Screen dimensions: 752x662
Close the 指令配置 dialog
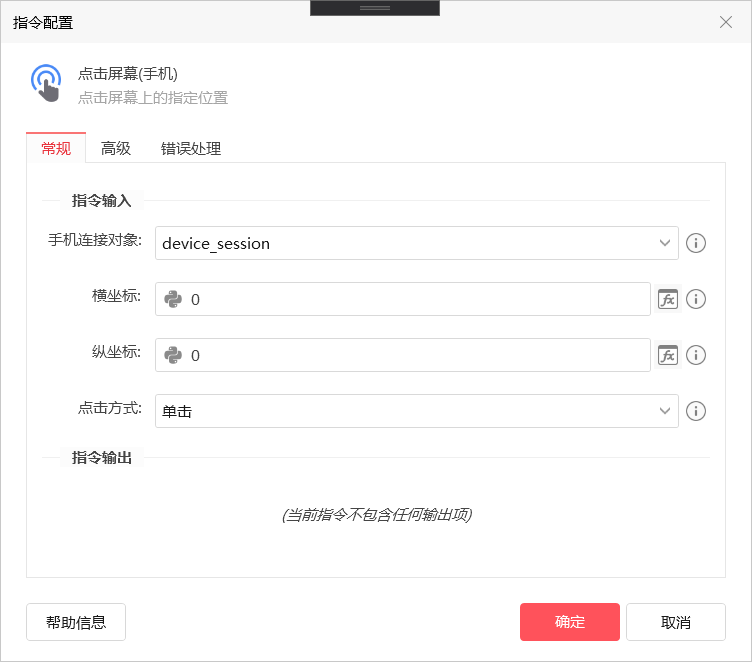click(x=726, y=22)
